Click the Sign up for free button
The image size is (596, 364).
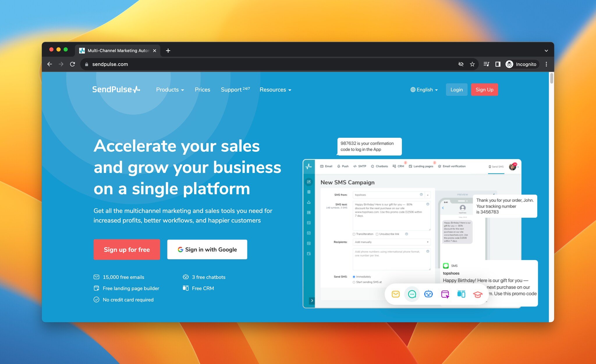[127, 250]
